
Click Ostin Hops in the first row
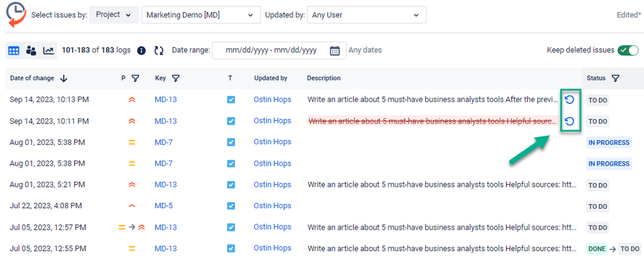(x=272, y=100)
